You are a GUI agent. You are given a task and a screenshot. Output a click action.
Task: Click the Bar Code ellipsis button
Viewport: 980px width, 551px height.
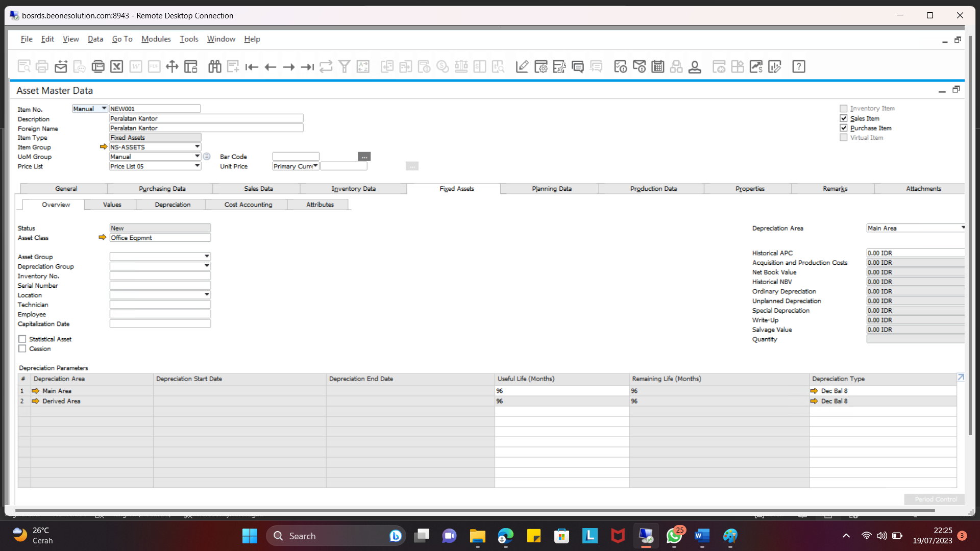tap(364, 157)
